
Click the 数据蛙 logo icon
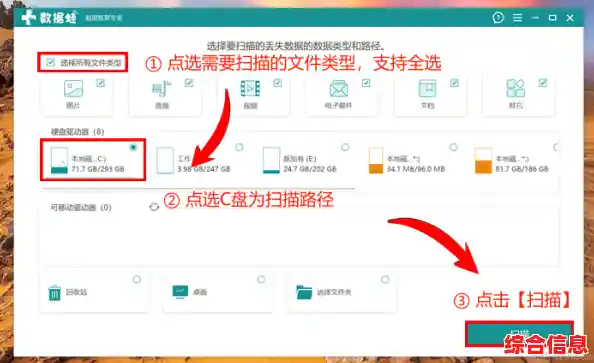pos(29,17)
